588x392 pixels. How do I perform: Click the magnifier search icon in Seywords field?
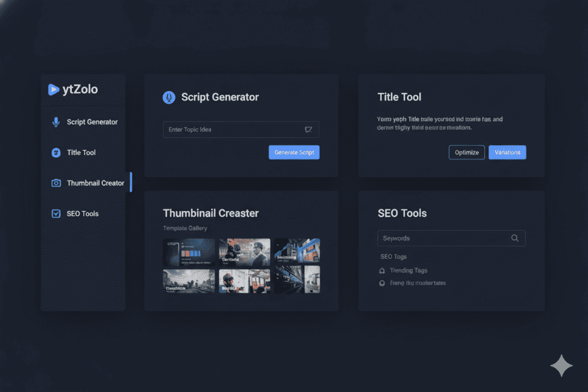[515, 238]
